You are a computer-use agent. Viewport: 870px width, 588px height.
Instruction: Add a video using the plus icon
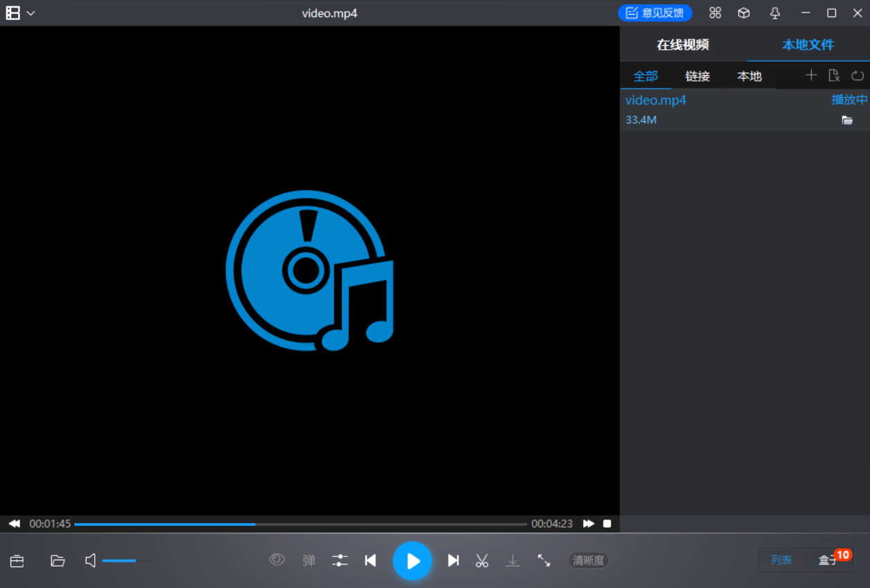810,75
